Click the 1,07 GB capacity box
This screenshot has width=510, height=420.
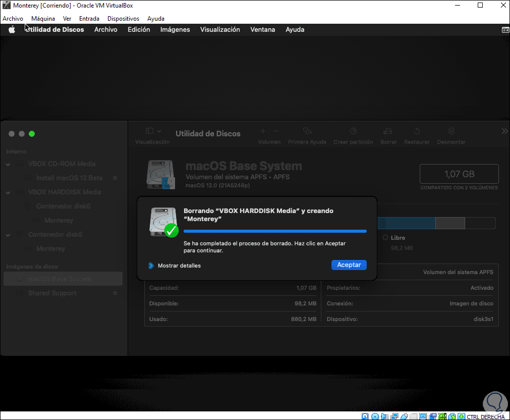[459, 174]
